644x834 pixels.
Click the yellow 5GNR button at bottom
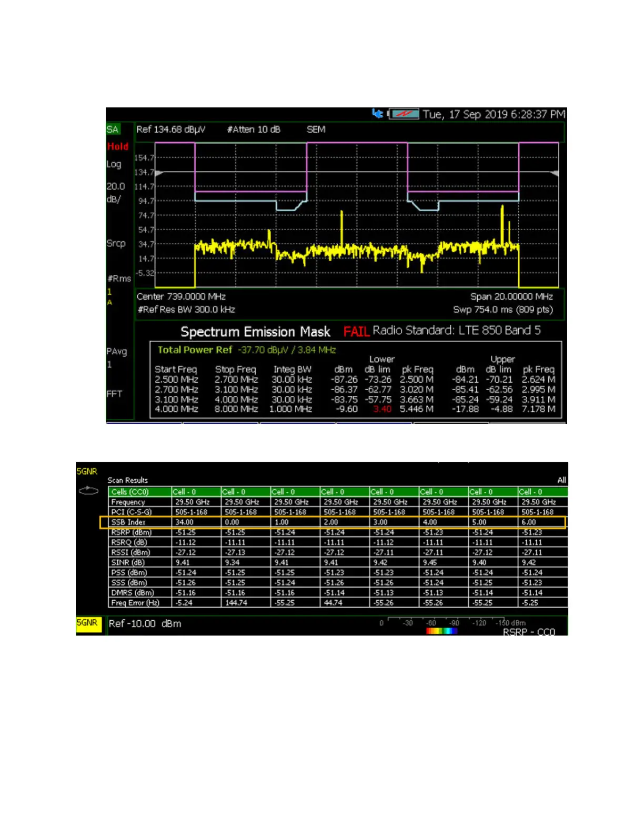click(x=88, y=624)
